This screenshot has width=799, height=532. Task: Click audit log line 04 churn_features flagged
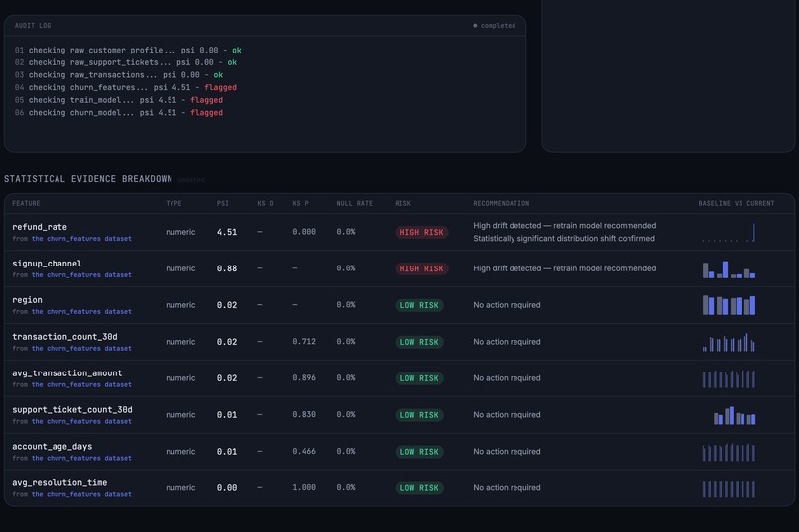pos(126,87)
